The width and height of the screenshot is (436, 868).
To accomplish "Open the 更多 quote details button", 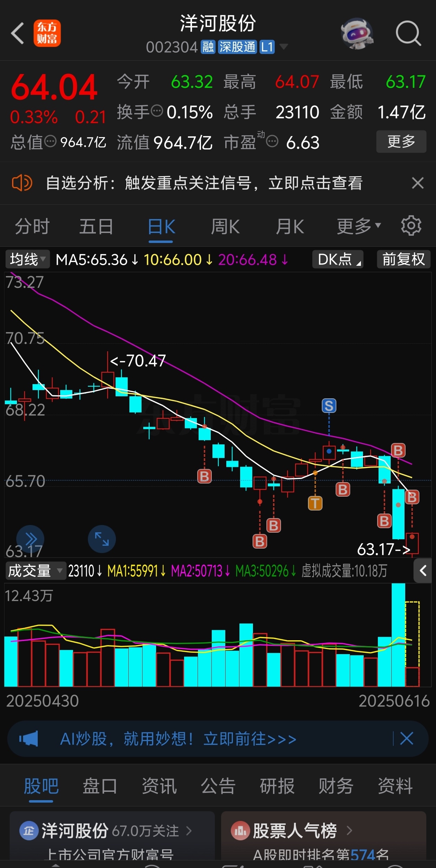I will (x=401, y=141).
